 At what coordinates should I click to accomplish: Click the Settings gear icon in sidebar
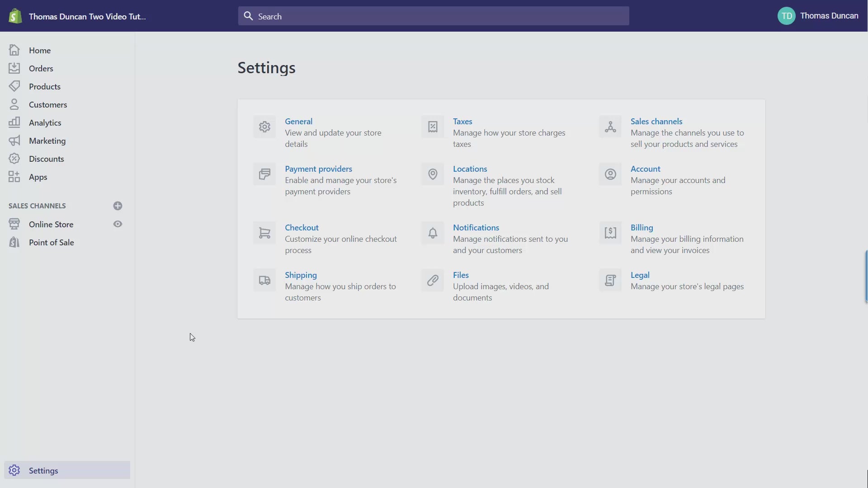(x=14, y=470)
